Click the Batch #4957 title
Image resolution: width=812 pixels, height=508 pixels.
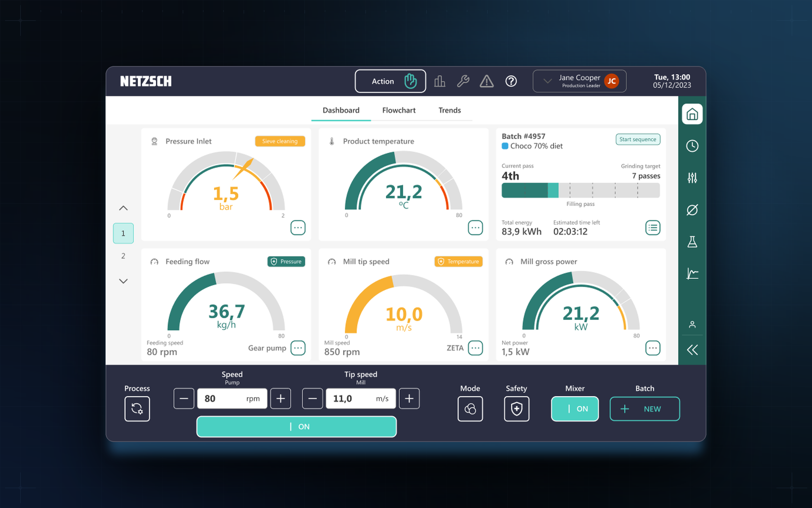coord(523,136)
